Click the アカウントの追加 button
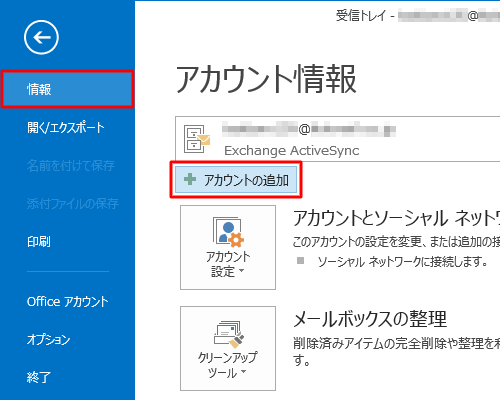This screenshot has width=500, height=400. point(236,180)
